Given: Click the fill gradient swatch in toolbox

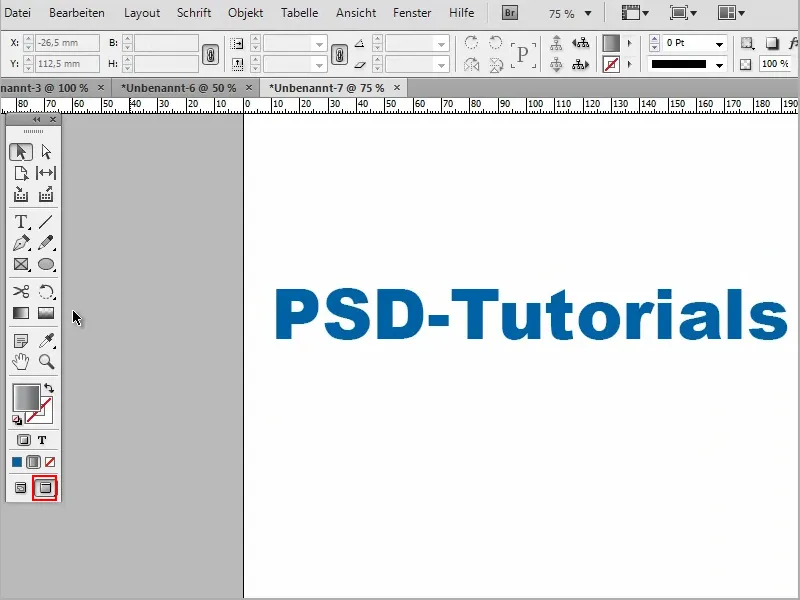Looking at the screenshot, I should click(26, 398).
